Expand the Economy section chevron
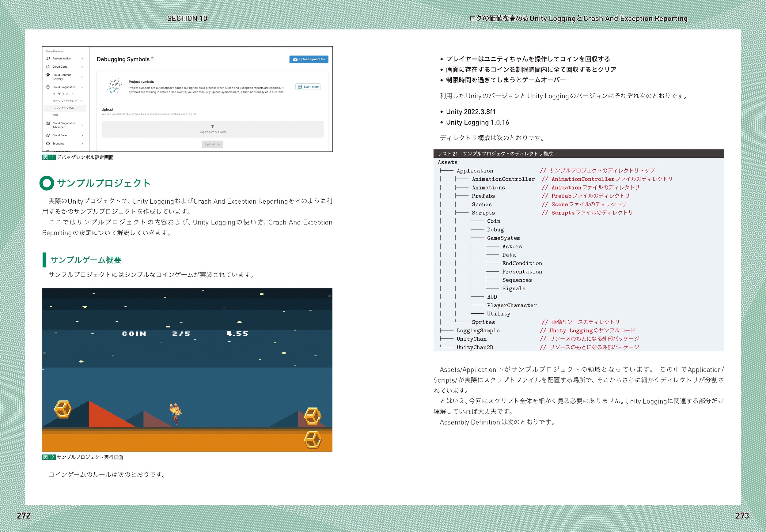Screen dimensions: 766x532 coord(82,144)
